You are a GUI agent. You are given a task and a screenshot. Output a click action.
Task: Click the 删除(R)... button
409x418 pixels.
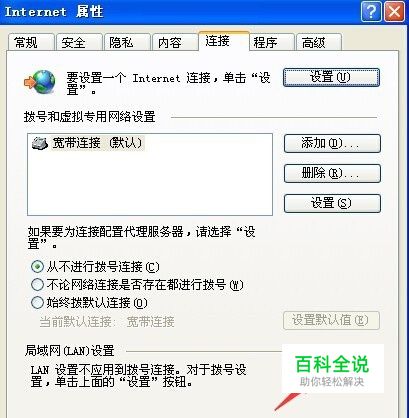[x=332, y=173]
